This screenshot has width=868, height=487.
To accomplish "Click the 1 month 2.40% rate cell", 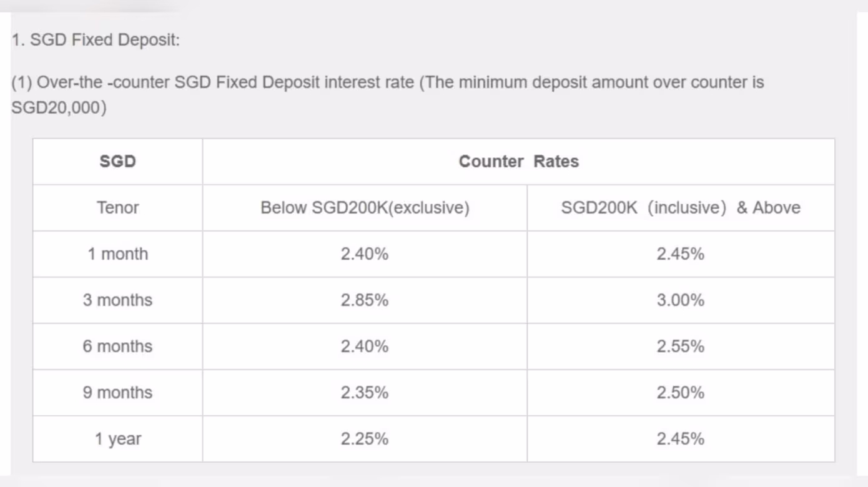I will (365, 254).
